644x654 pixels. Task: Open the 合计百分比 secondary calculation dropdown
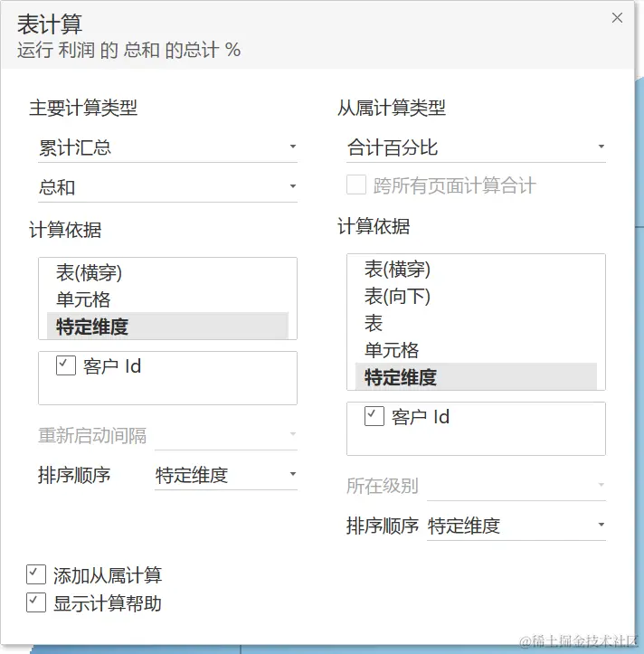point(476,147)
